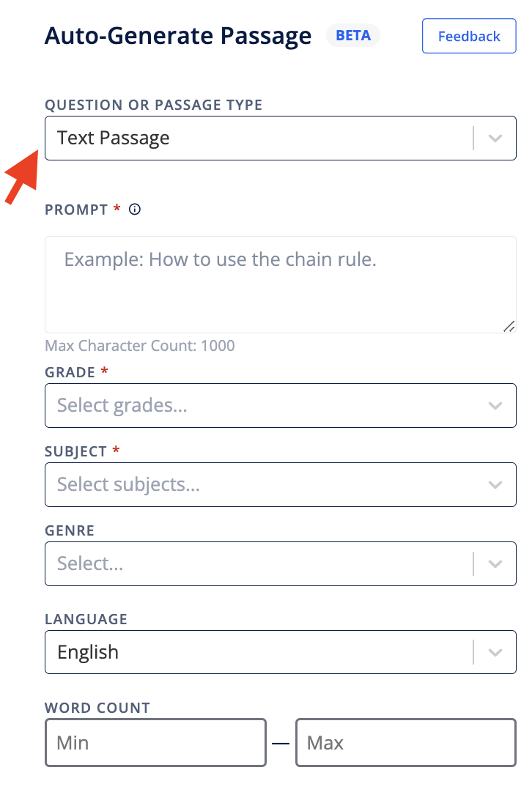Screen dimensions: 532x803
Task: Open the Language dropdown set to English
Action: click(x=280, y=651)
